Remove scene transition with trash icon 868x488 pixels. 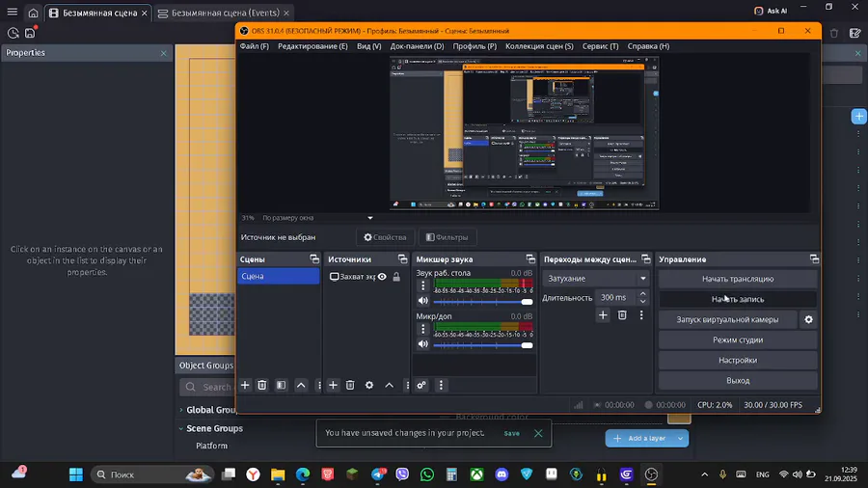pos(622,314)
